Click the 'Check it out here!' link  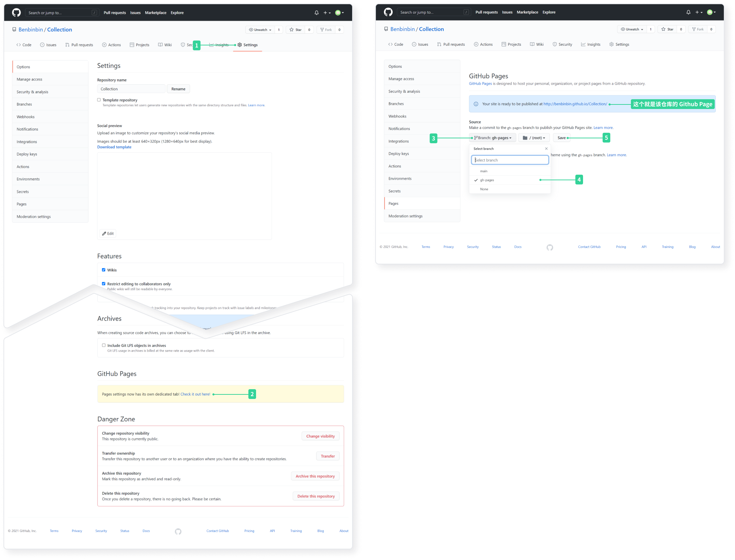195,394
